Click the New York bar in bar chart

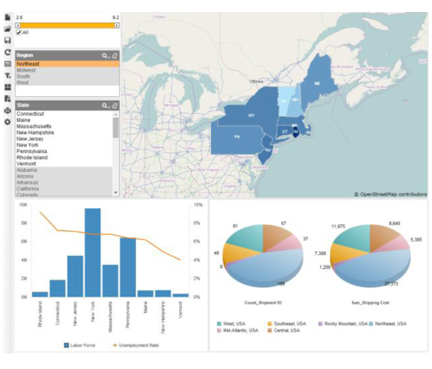[93, 253]
